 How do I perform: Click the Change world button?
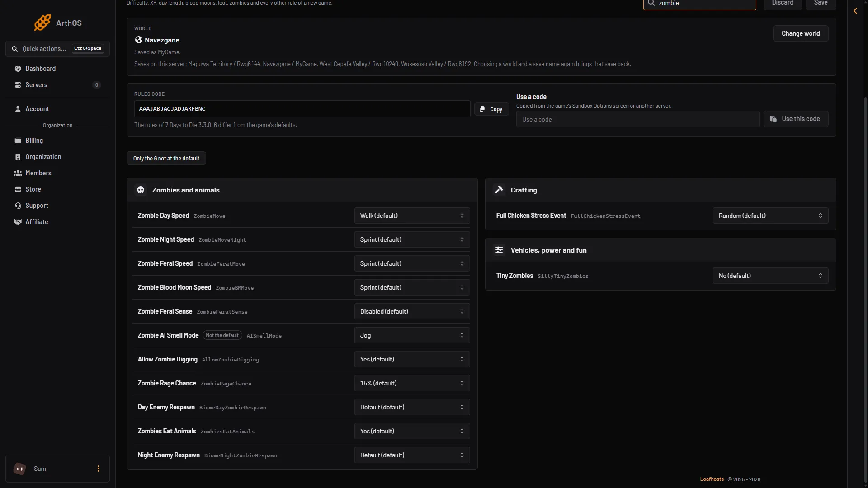pyautogui.click(x=801, y=34)
